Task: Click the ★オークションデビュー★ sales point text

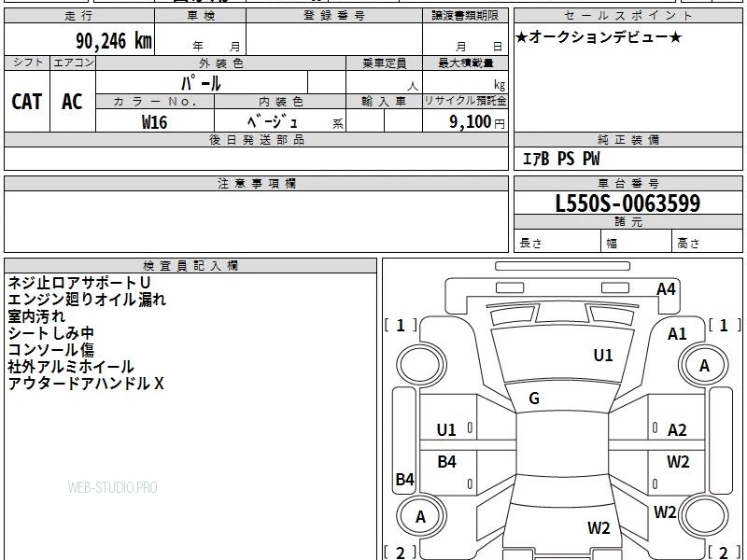Action: click(x=599, y=37)
